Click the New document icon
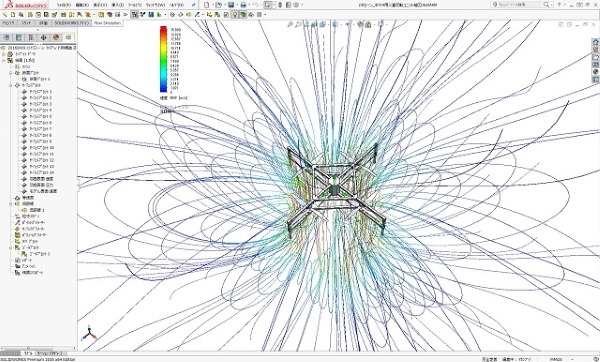600x362 pixels. pyautogui.click(x=207, y=5)
